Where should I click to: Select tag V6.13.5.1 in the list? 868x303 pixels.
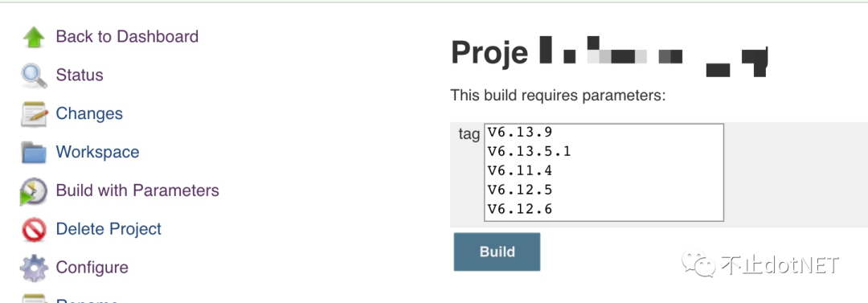tap(604, 151)
